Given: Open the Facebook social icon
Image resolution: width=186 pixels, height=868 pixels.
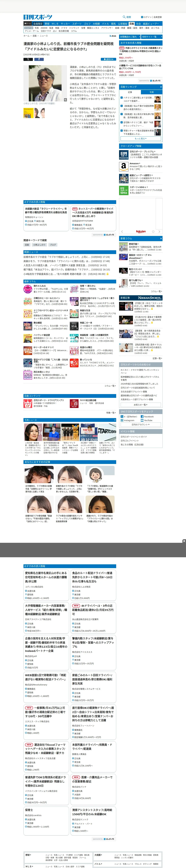Looking at the screenshot, I should point(142,416).
